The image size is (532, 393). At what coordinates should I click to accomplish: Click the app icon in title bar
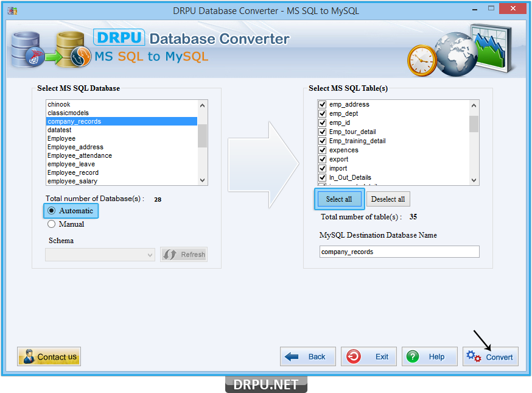click(x=12, y=11)
